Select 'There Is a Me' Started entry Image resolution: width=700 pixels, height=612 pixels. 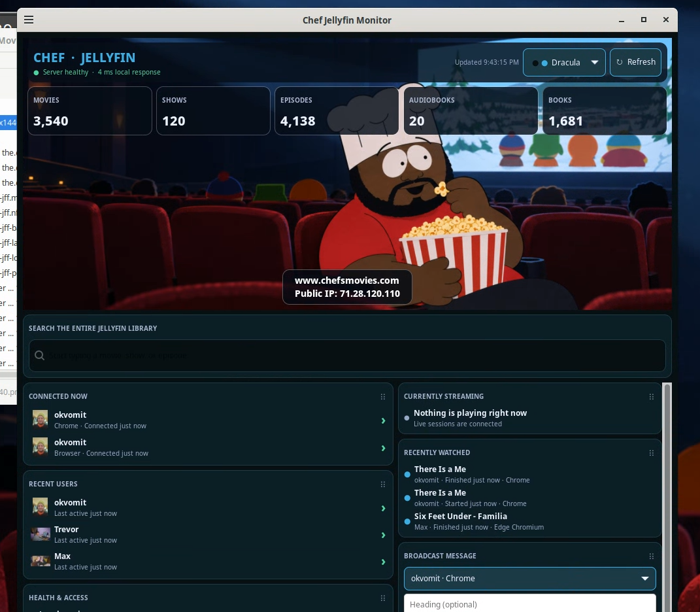[440, 493]
